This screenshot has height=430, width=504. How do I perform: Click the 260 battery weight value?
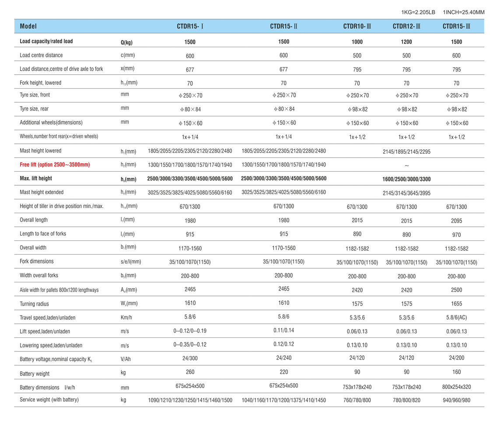pyautogui.click(x=190, y=372)
